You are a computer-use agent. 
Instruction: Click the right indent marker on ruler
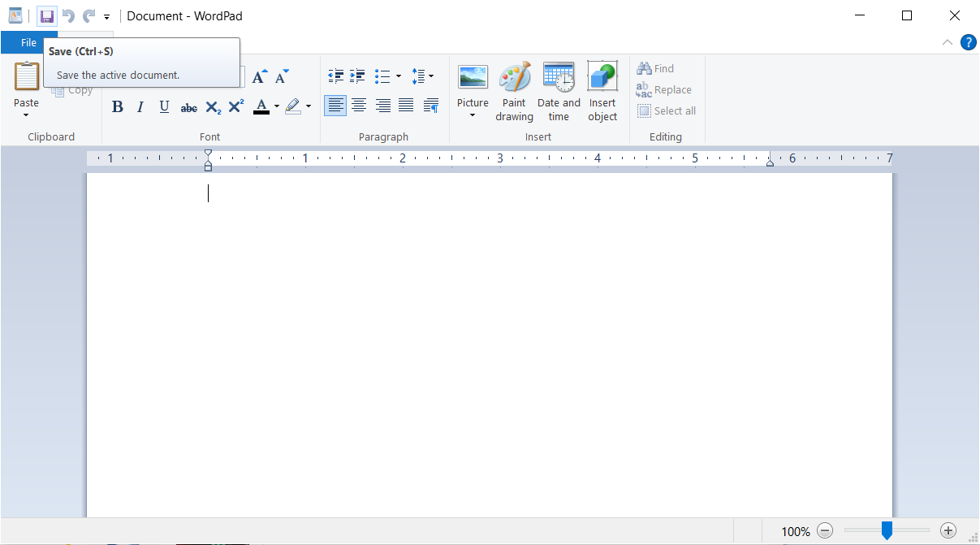(x=770, y=162)
